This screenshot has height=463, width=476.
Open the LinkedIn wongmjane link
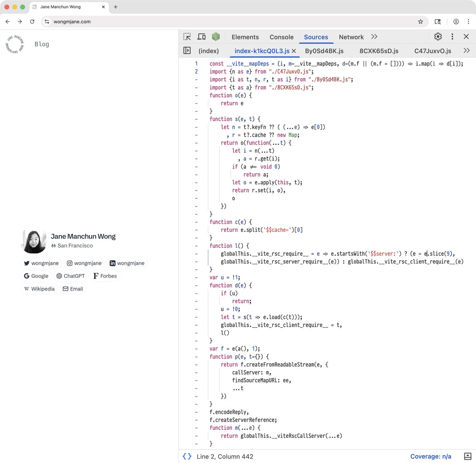point(127,263)
